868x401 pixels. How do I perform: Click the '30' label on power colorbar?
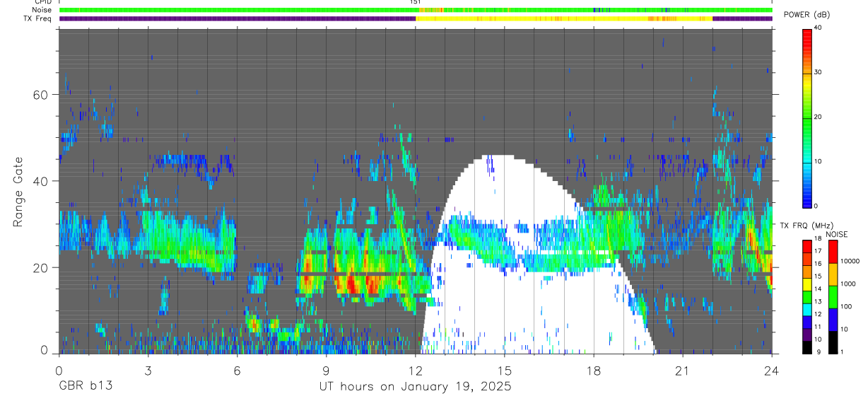tap(818, 73)
